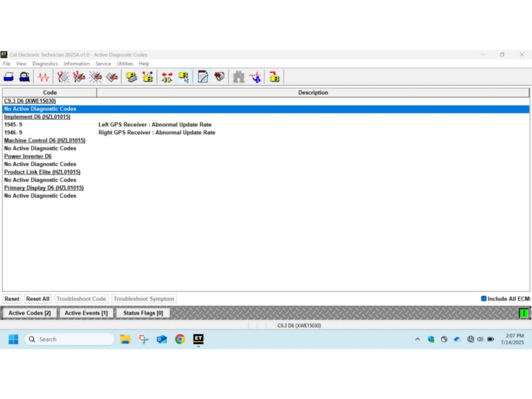Click the Cat ET taskbar icon
This screenshot has height=399, width=532.
point(198,339)
